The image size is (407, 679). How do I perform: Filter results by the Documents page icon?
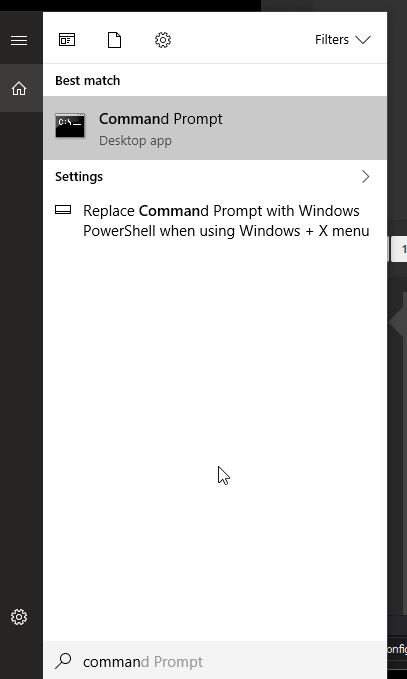[114, 40]
